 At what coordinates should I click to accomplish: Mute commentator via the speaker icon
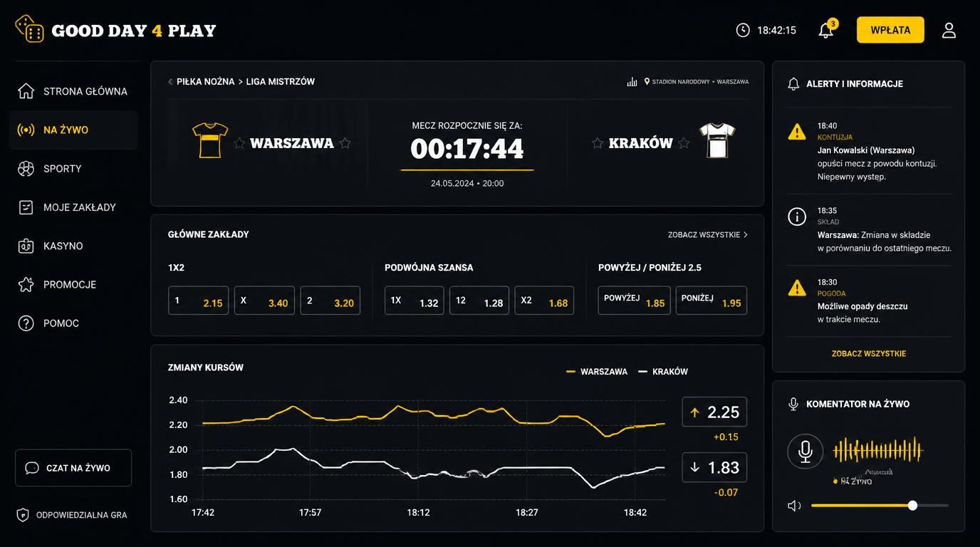click(794, 506)
